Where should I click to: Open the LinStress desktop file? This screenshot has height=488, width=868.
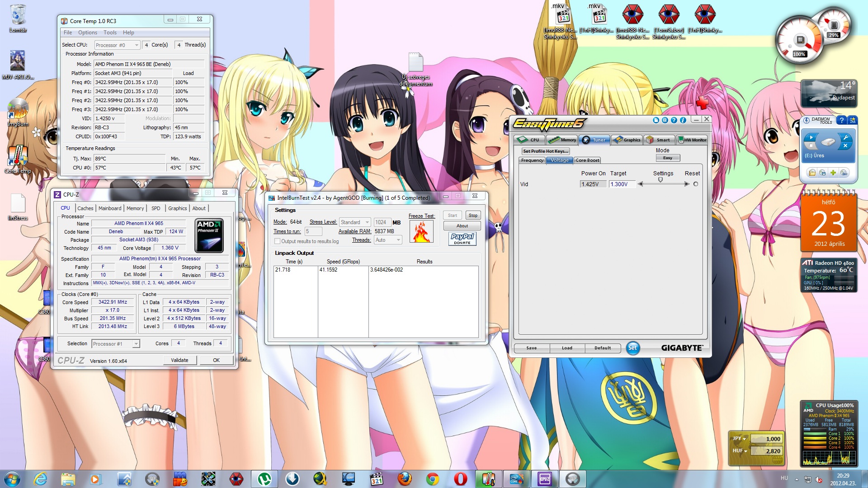pyautogui.click(x=18, y=207)
